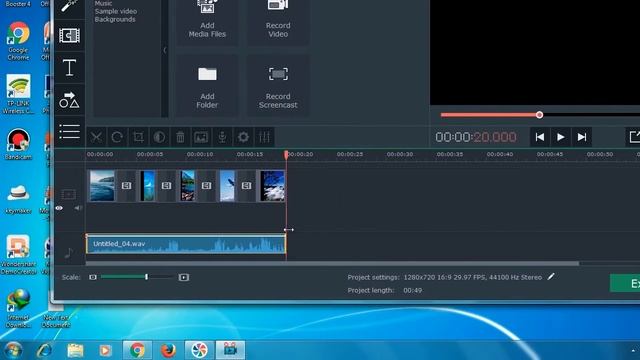Click the Add Folder button

[x=207, y=87]
